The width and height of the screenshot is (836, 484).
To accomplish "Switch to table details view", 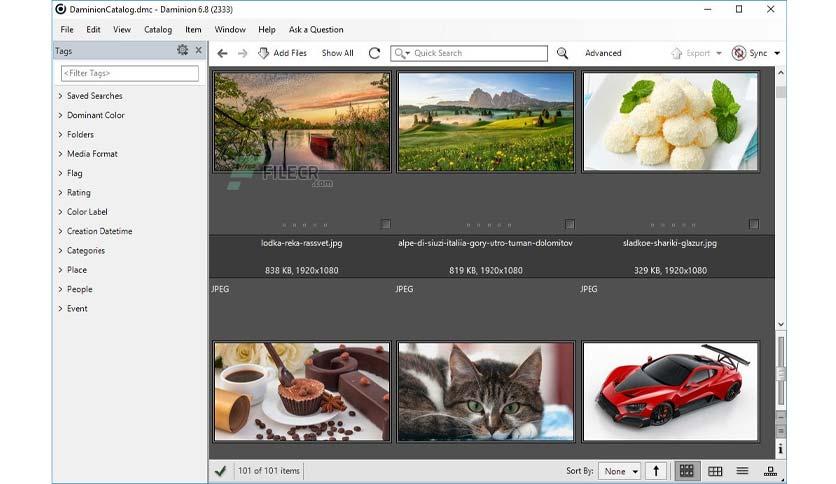I will point(715,471).
